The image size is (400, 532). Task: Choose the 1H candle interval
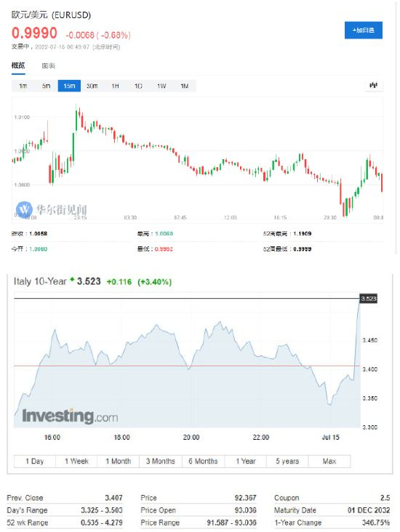[x=116, y=86]
